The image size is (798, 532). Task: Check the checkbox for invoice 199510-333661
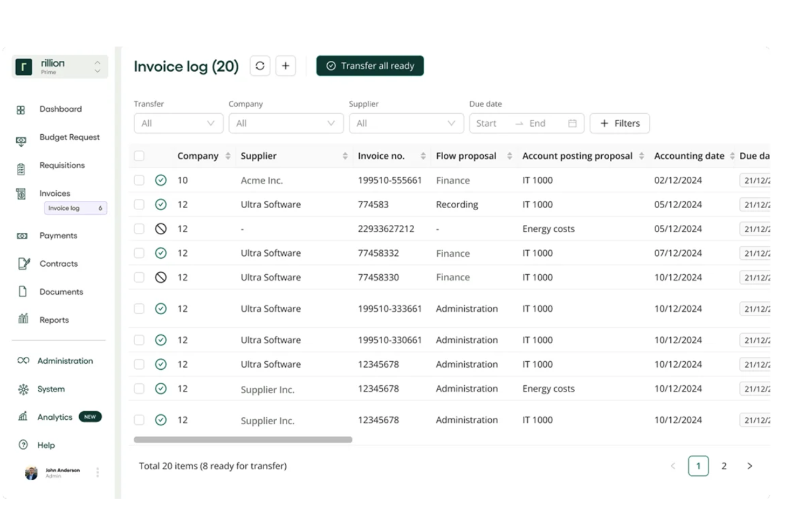(x=139, y=308)
